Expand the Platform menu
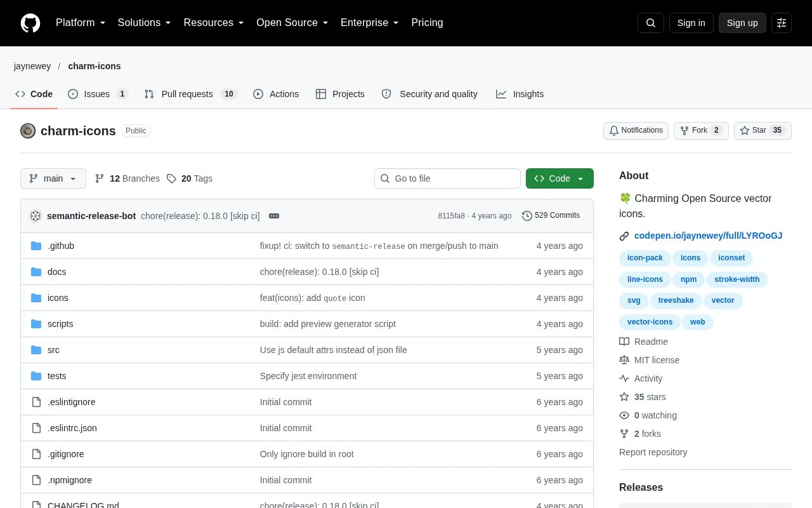The height and width of the screenshot is (508, 812). (x=81, y=23)
